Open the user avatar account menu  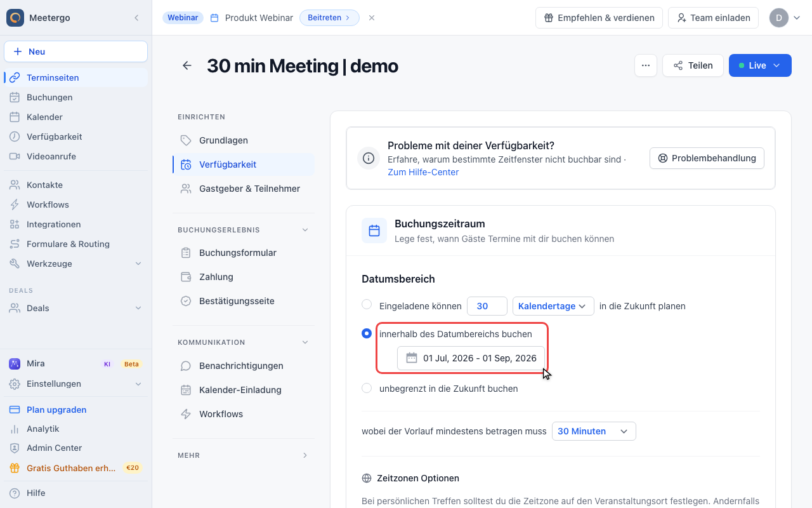(785, 18)
